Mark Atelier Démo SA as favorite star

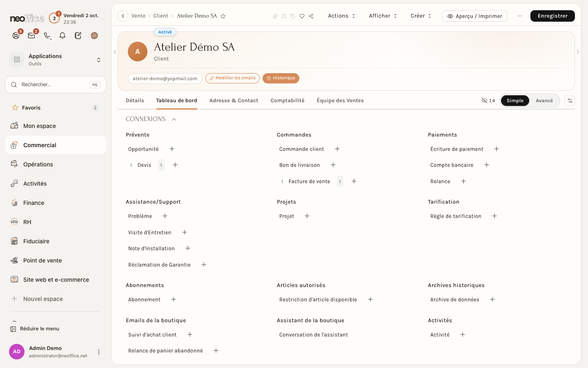pos(223,16)
